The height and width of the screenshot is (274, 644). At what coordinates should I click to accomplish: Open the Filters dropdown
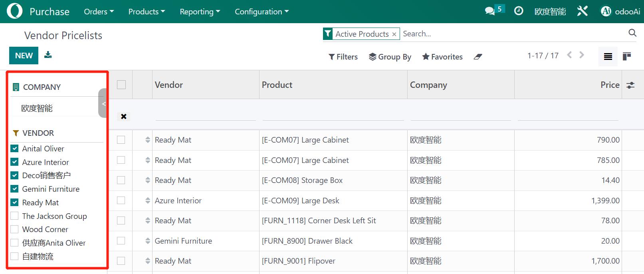[x=343, y=57]
